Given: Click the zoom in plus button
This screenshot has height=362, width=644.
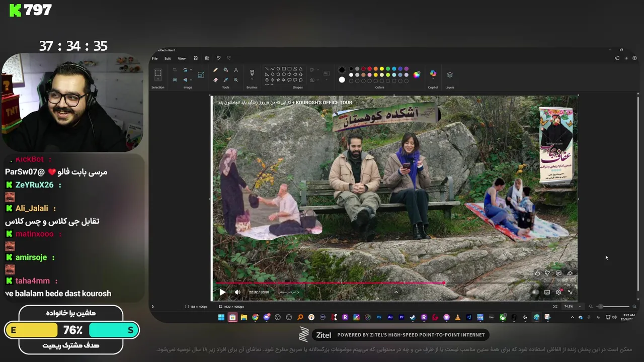Looking at the screenshot, I should coord(634,306).
